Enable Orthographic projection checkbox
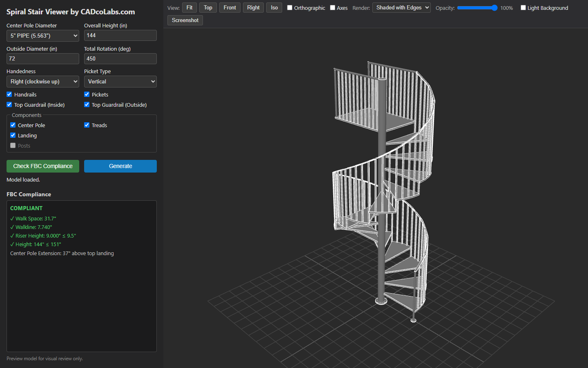This screenshot has width=588, height=368. (290, 8)
